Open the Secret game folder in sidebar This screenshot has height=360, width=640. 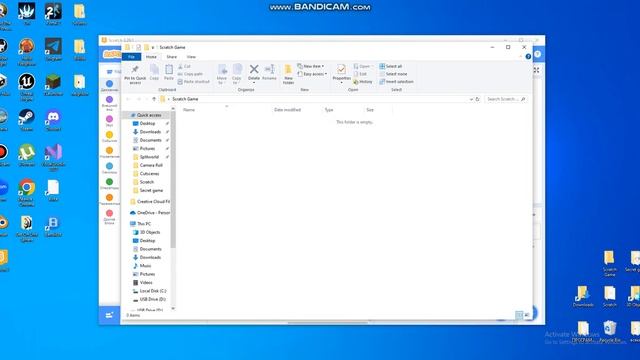[148, 190]
